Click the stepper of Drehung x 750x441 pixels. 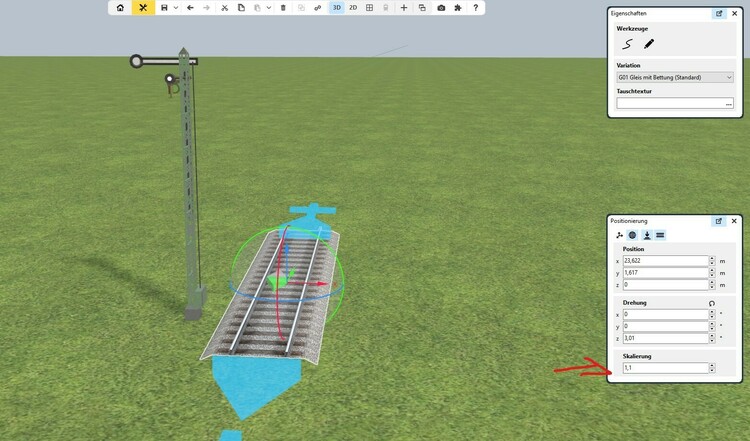[712, 314]
